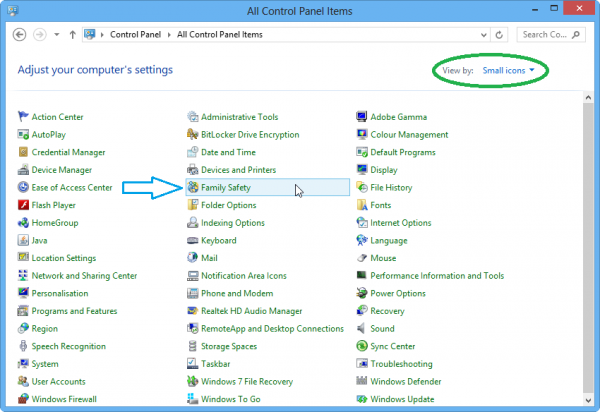Image resolution: width=600 pixels, height=412 pixels.
Task: Click the HomeGroup icon
Action: (23, 222)
